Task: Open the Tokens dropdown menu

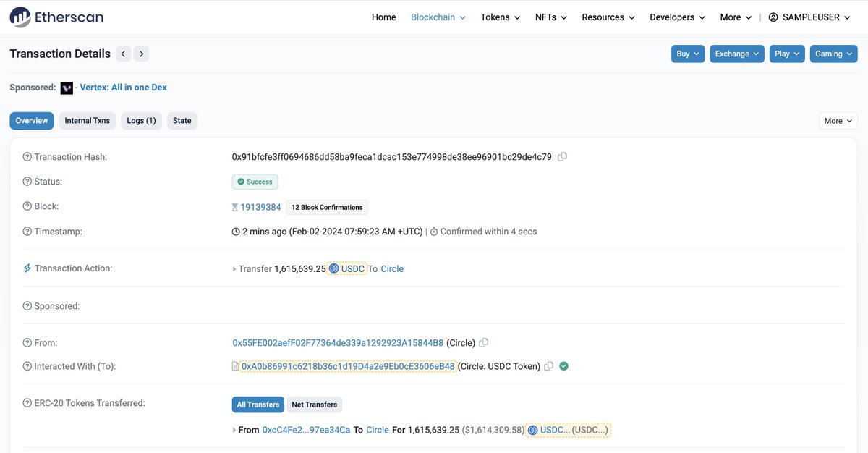Action: click(501, 17)
